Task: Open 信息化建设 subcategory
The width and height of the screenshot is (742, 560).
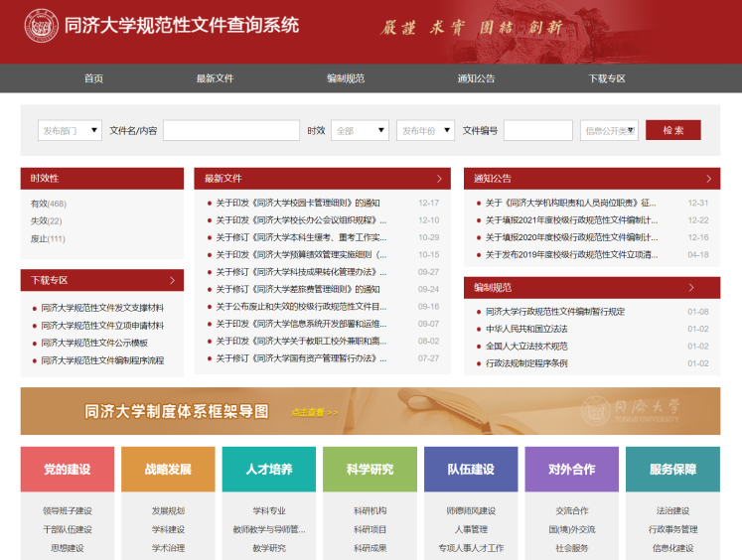Action: click(x=672, y=548)
